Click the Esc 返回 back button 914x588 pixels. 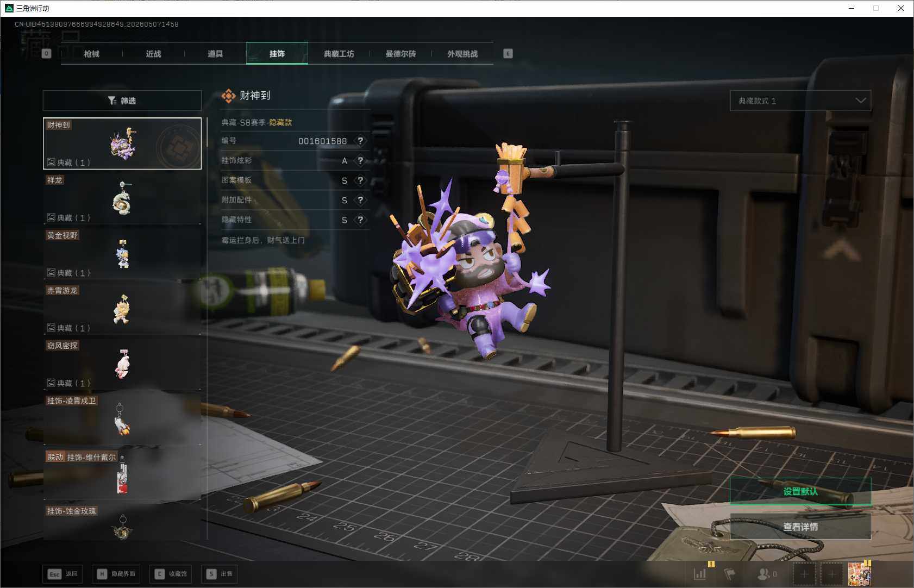(62, 574)
